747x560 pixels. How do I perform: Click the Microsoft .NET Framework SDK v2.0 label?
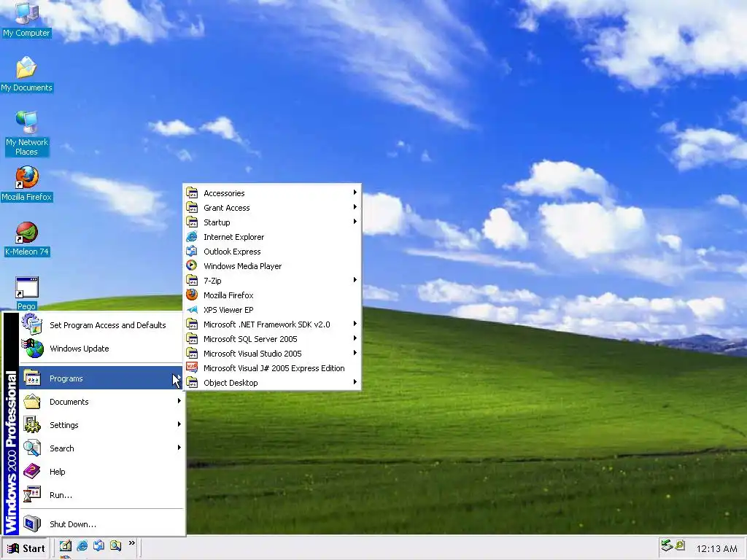coord(266,324)
